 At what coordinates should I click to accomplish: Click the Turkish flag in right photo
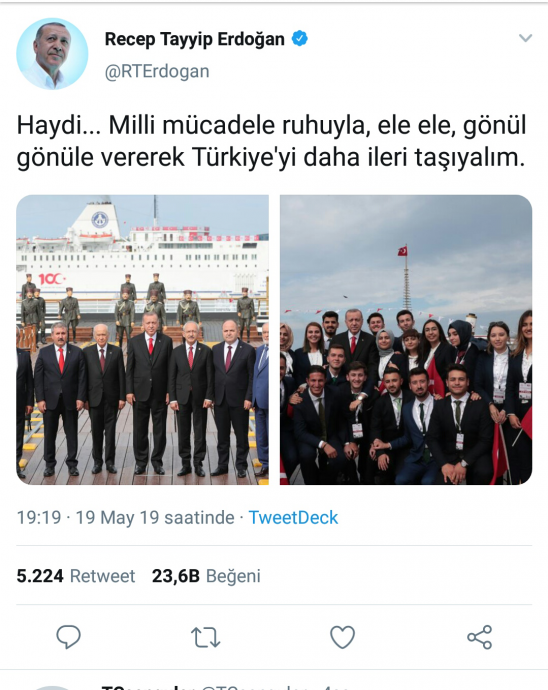click(402, 251)
